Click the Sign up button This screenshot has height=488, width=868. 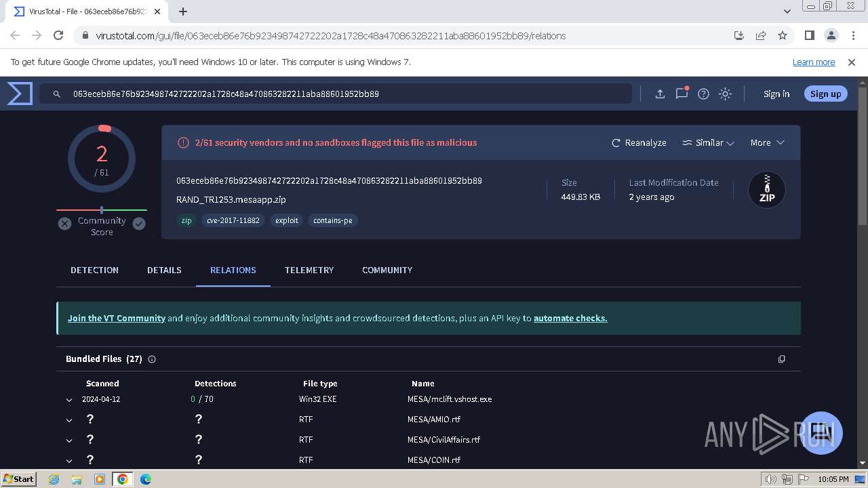(825, 94)
